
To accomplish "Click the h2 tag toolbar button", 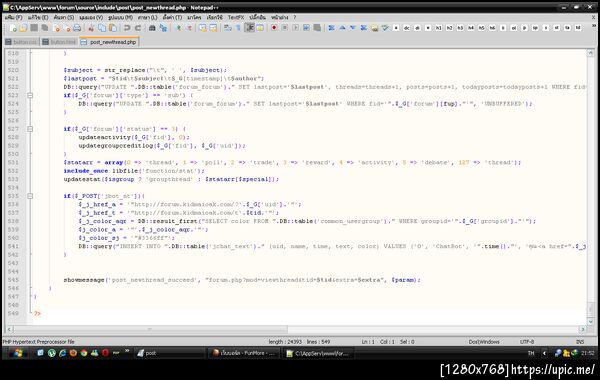I will pos(449,28).
